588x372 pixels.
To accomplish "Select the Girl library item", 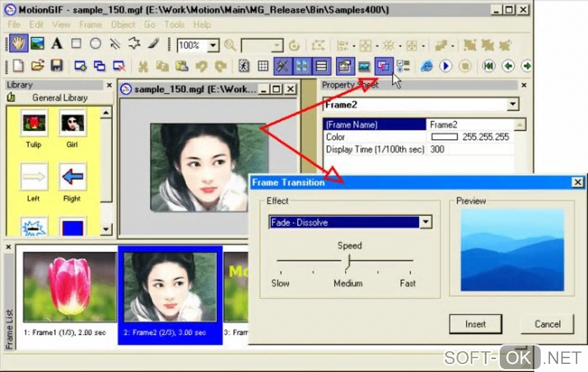I will click(x=73, y=128).
